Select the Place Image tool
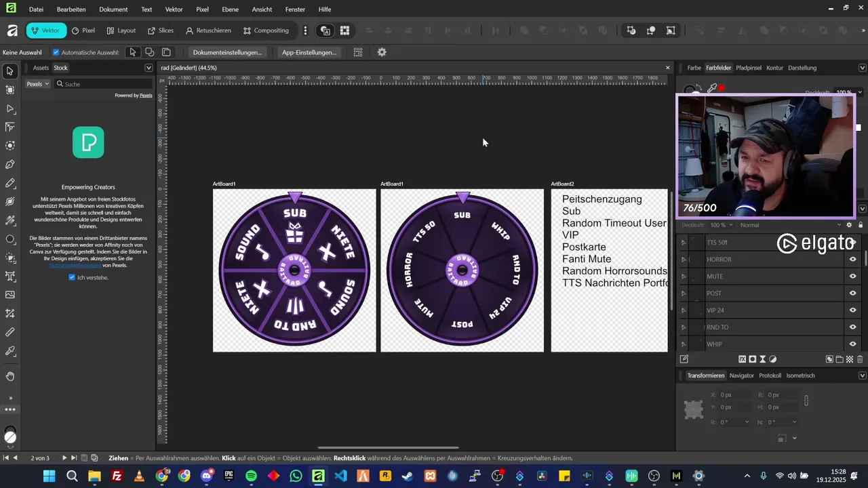Screen dimensions: 868x488 click(x=10, y=295)
